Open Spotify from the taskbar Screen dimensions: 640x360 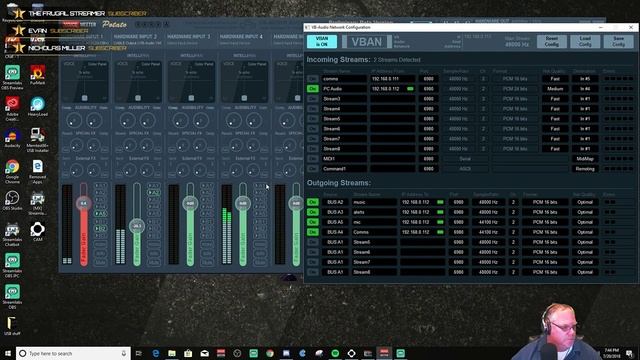click(x=335, y=353)
